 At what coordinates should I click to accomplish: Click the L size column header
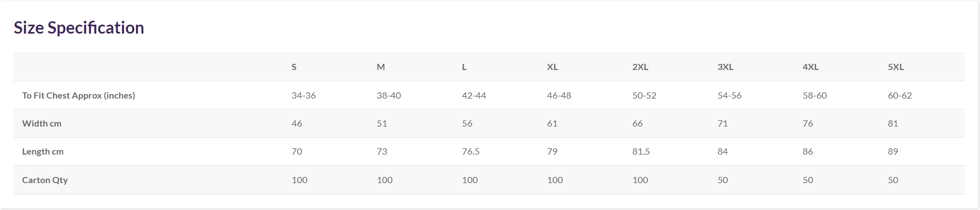click(464, 67)
